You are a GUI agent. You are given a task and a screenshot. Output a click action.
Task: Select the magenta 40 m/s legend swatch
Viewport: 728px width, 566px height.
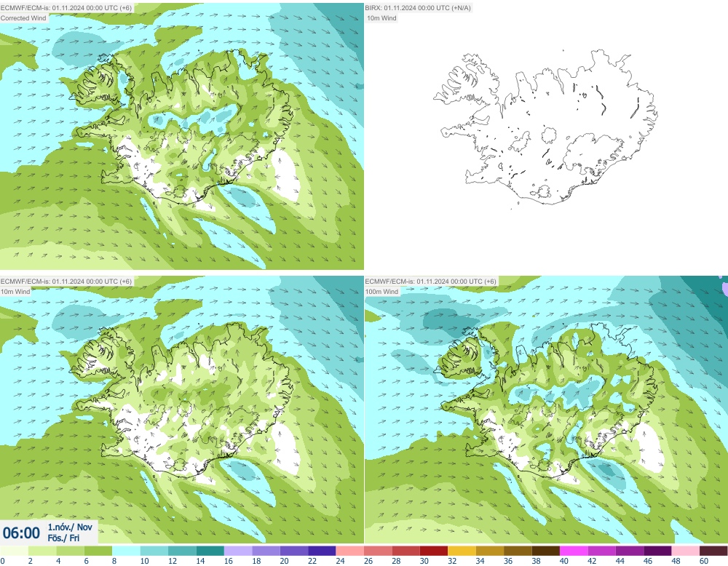(574, 551)
